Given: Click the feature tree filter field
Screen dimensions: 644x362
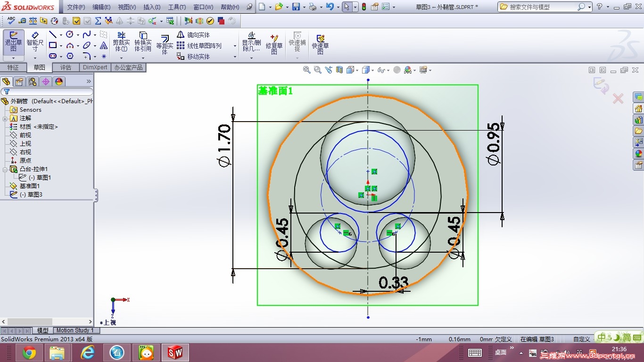Looking at the screenshot, I should point(47,91).
